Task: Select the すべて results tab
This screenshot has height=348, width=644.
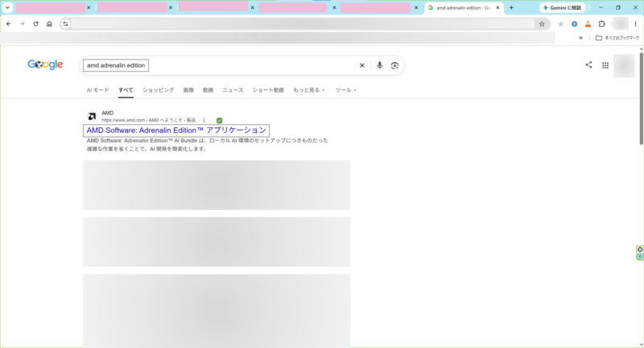Action: [x=126, y=90]
